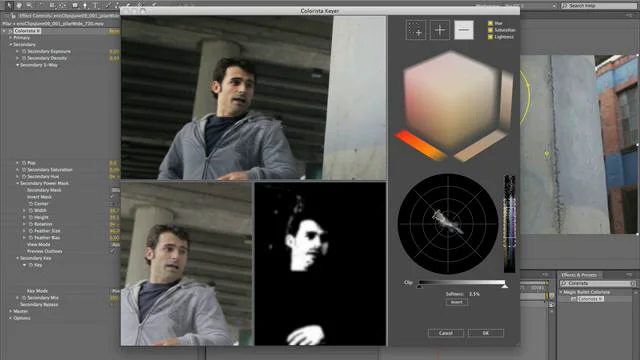Select the Unified Camera tool

point(52,5)
